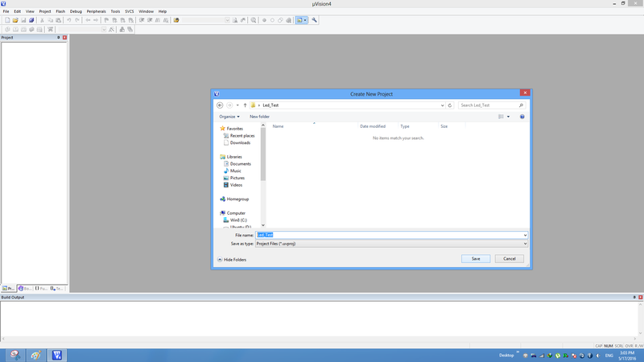Viewport: 644px width, 362px height.
Task: Click the Window layout icon in toolbar
Action: click(x=299, y=20)
